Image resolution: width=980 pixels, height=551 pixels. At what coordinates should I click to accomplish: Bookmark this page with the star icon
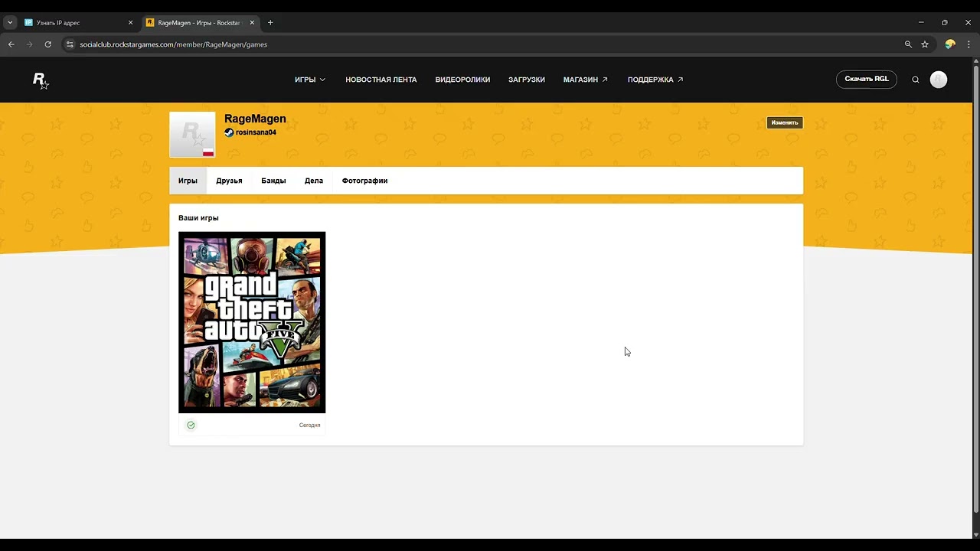pos(925,44)
